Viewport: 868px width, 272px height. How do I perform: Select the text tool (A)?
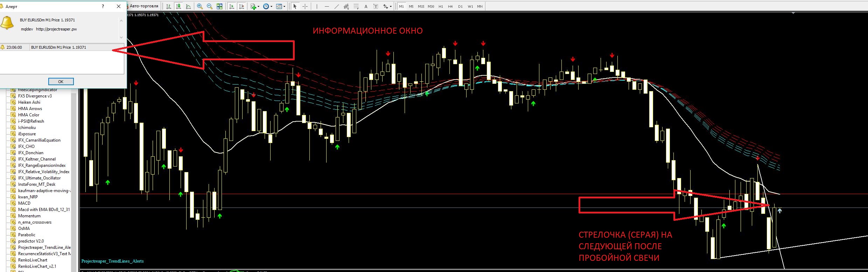pyautogui.click(x=366, y=6)
